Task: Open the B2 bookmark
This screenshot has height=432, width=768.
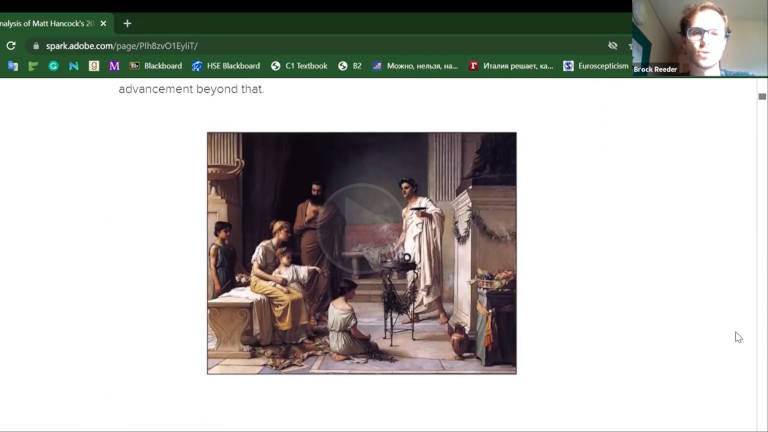Action: (350, 66)
